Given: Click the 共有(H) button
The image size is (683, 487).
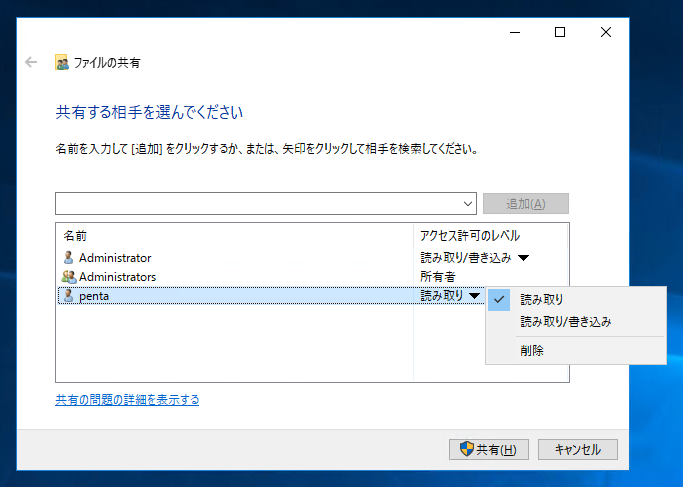Looking at the screenshot, I should (x=489, y=449).
